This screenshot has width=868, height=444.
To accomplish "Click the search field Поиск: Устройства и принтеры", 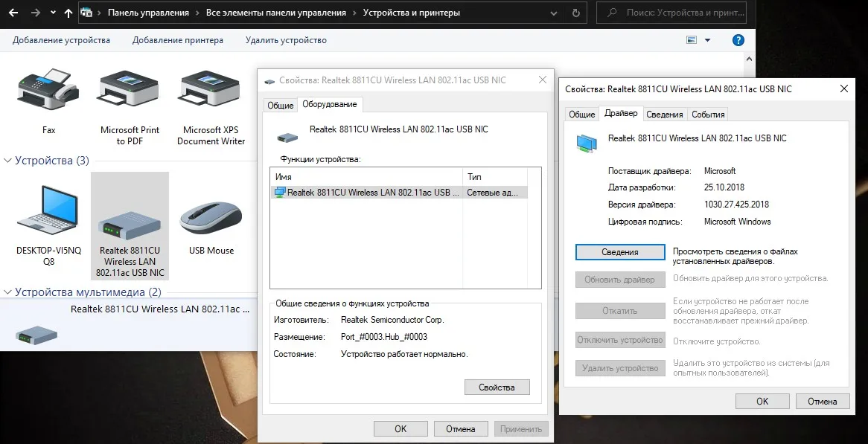I will tap(671, 12).
